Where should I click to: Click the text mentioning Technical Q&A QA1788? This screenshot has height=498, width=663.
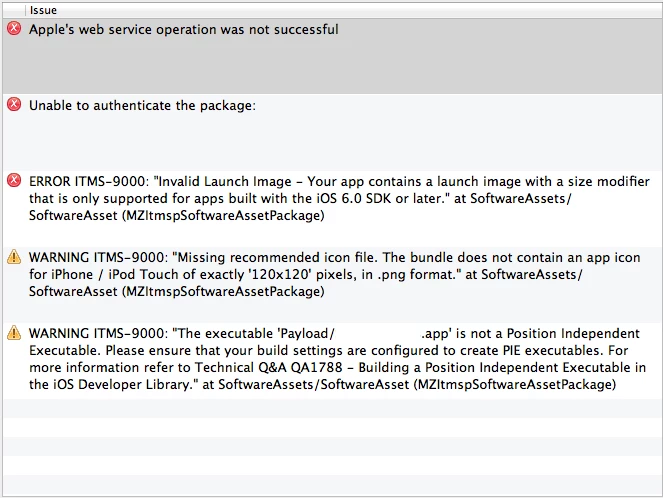pyautogui.click(x=268, y=367)
